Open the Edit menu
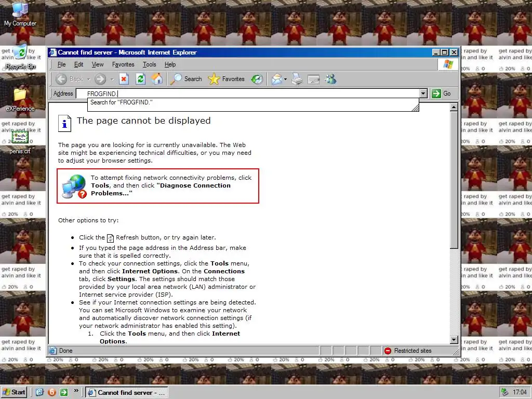532x399 pixels. [79, 64]
